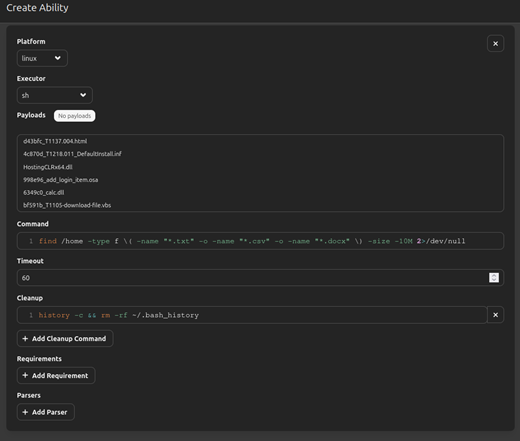This screenshot has height=441, width=520.
Task: Remove the history cleanup command
Action: [495, 315]
